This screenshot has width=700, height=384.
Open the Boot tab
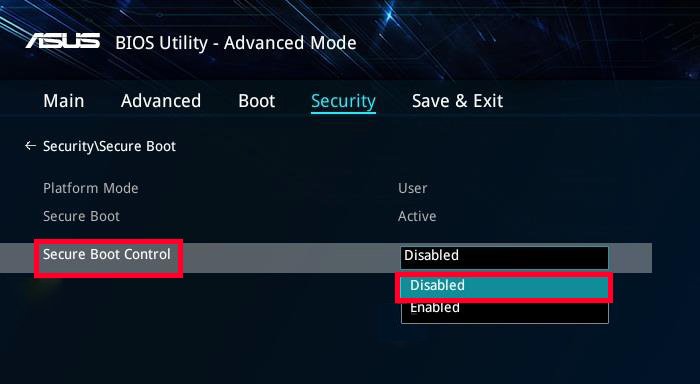pos(257,101)
